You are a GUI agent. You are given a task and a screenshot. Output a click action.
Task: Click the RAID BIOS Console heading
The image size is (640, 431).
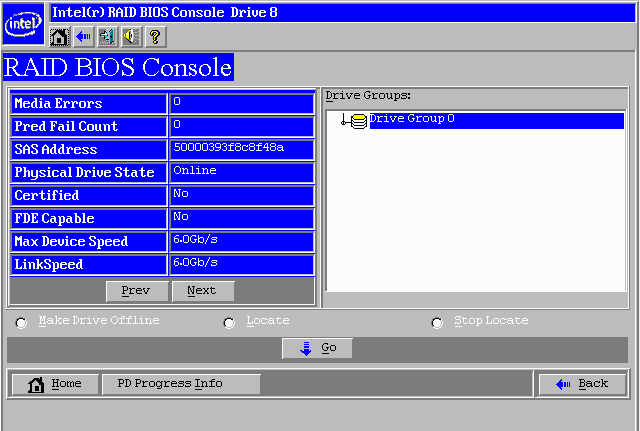118,67
